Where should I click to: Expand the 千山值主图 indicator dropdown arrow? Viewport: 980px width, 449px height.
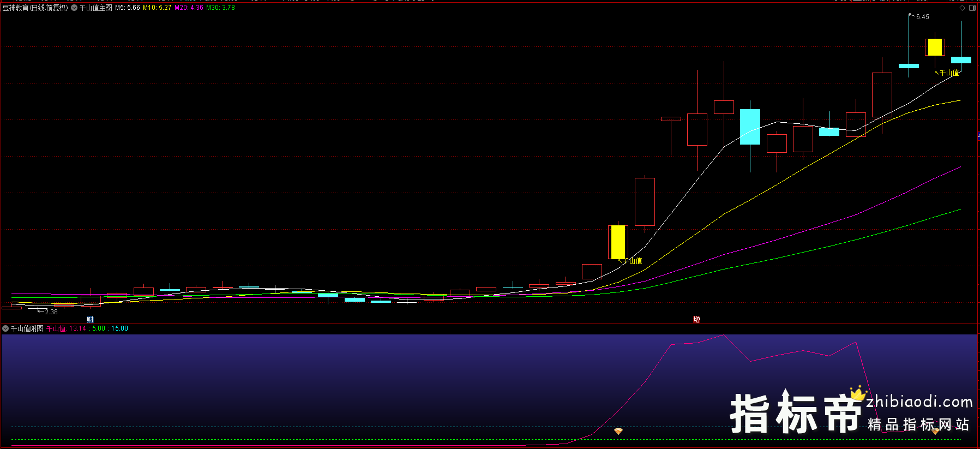pyautogui.click(x=74, y=8)
